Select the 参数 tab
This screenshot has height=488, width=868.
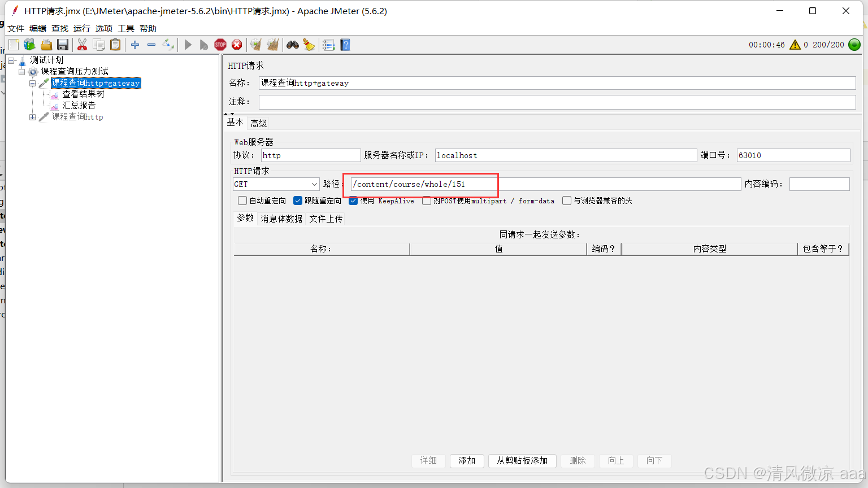click(245, 218)
